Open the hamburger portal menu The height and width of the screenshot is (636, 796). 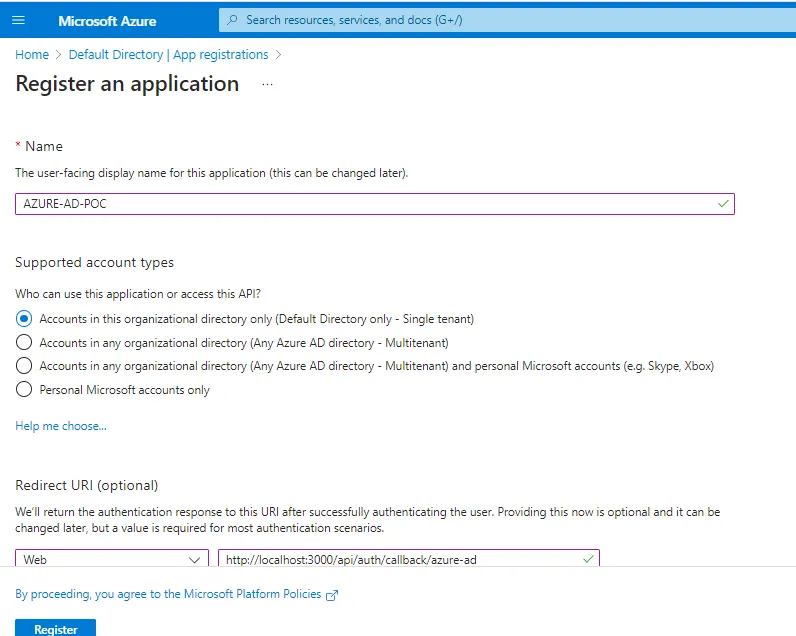[x=18, y=20]
